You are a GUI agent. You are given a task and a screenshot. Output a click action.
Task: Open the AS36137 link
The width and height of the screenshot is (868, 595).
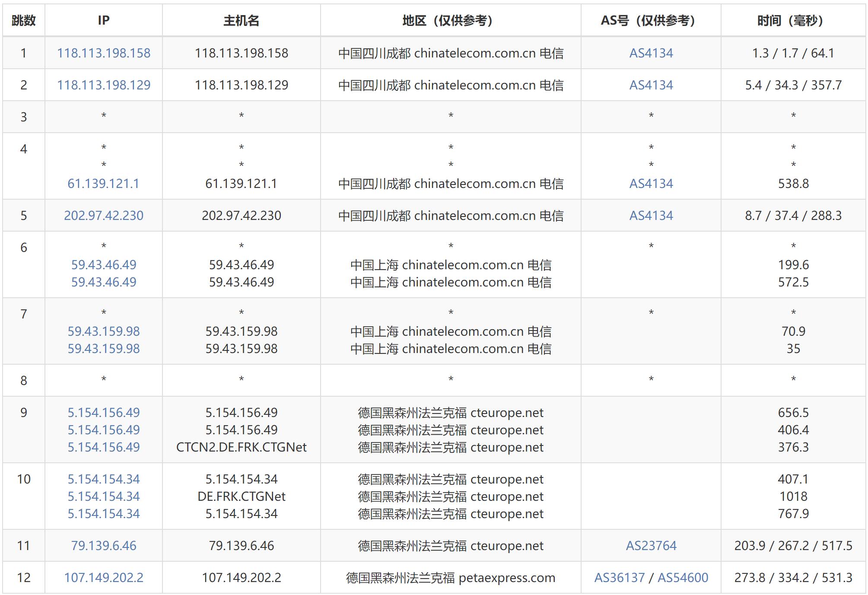pos(620,578)
